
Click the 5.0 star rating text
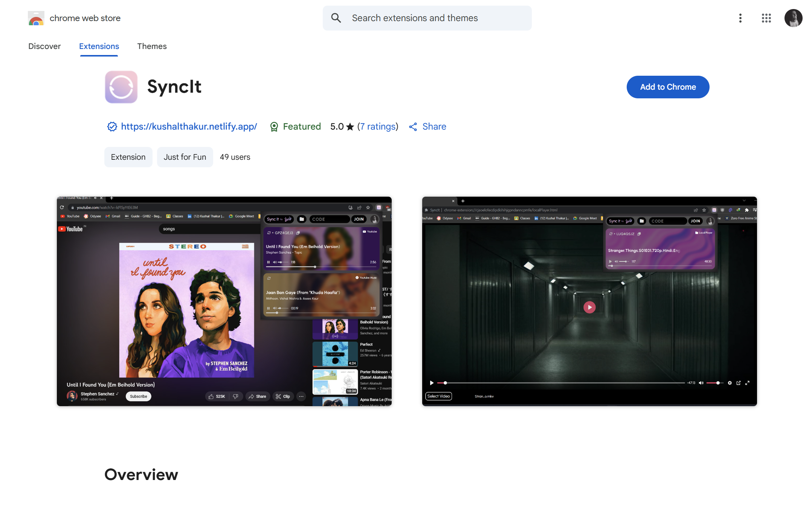pyautogui.click(x=342, y=127)
